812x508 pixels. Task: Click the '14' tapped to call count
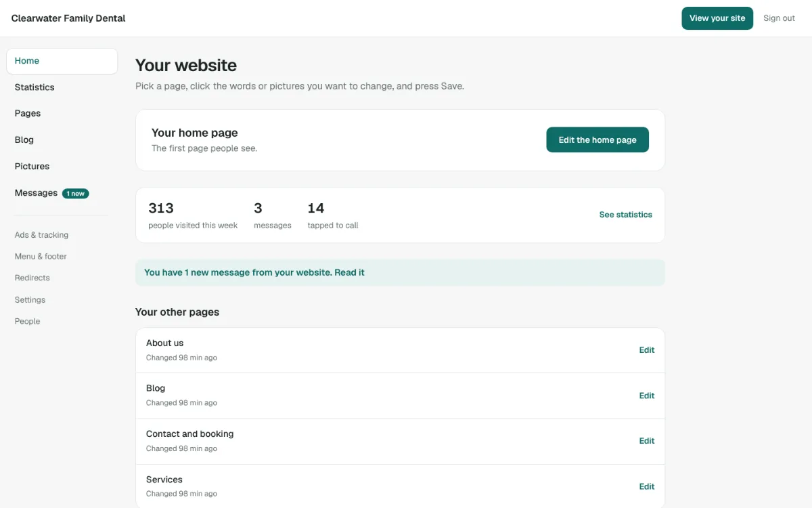316,208
